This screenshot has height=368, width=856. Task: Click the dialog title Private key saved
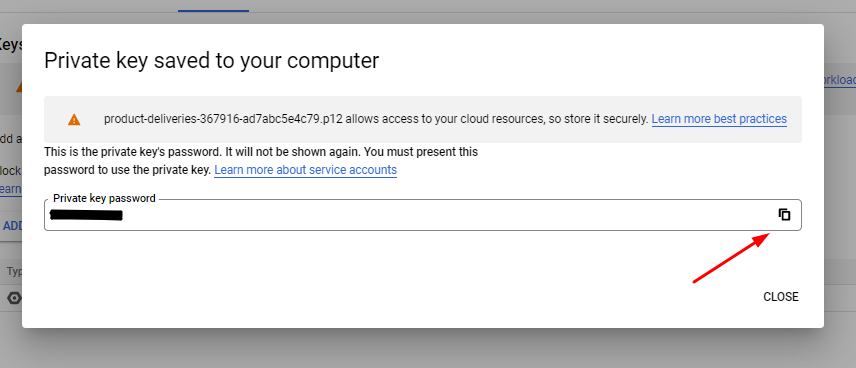pos(211,61)
